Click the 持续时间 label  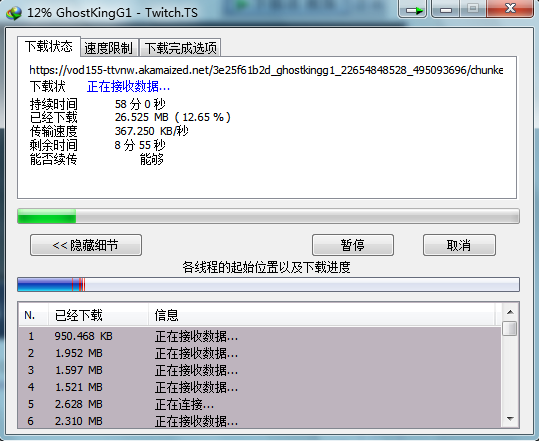click(54, 104)
